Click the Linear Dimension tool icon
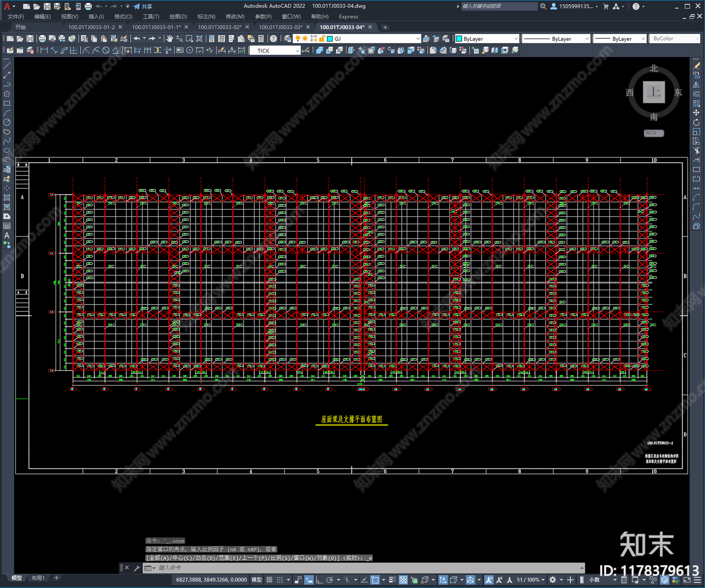This screenshot has width=705, height=588. (x=44, y=51)
